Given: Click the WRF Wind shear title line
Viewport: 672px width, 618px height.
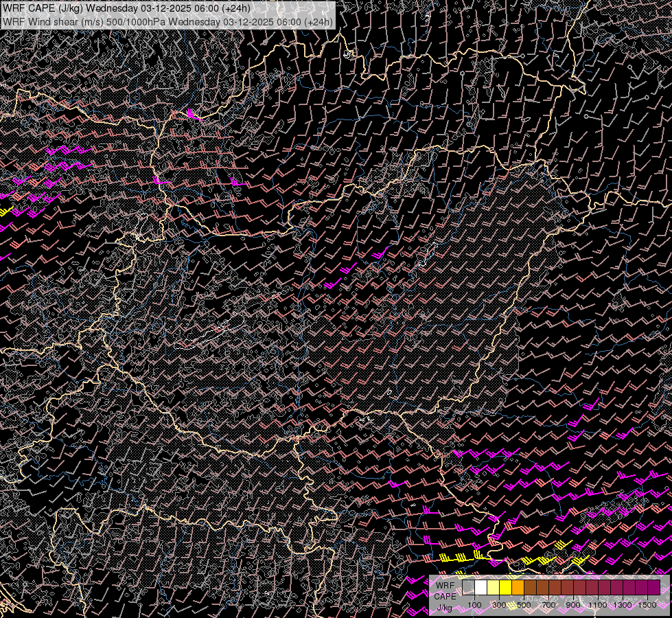Looking at the screenshot, I should [168, 21].
